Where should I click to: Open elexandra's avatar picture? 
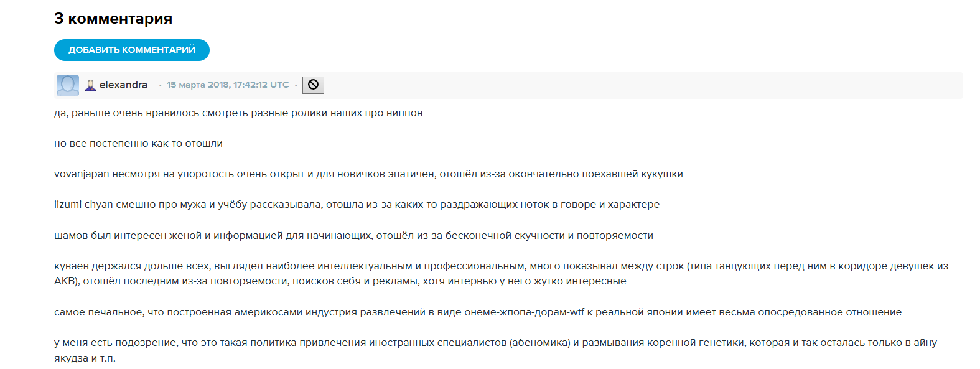point(68,85)
